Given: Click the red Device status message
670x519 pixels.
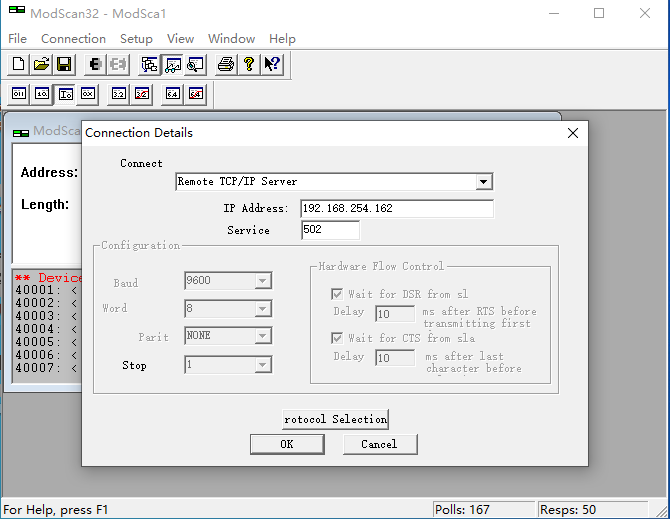Looking at the screenshot, I should click(48, 278).
